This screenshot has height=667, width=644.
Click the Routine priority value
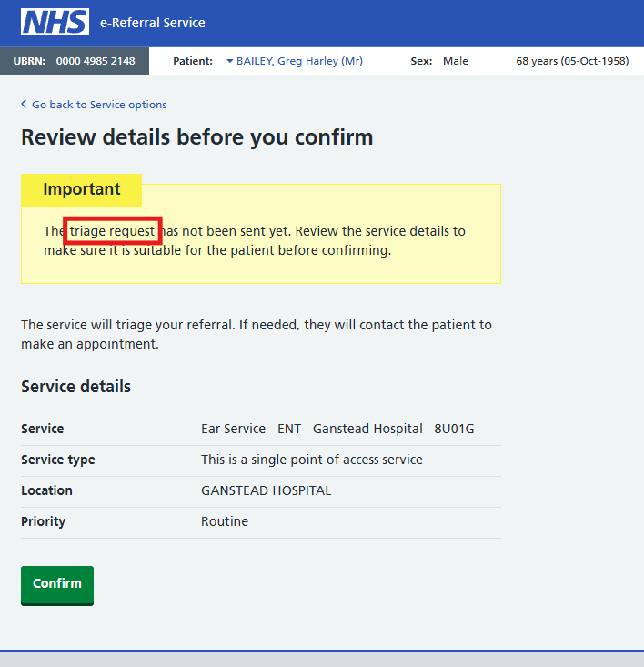[225, 521]
